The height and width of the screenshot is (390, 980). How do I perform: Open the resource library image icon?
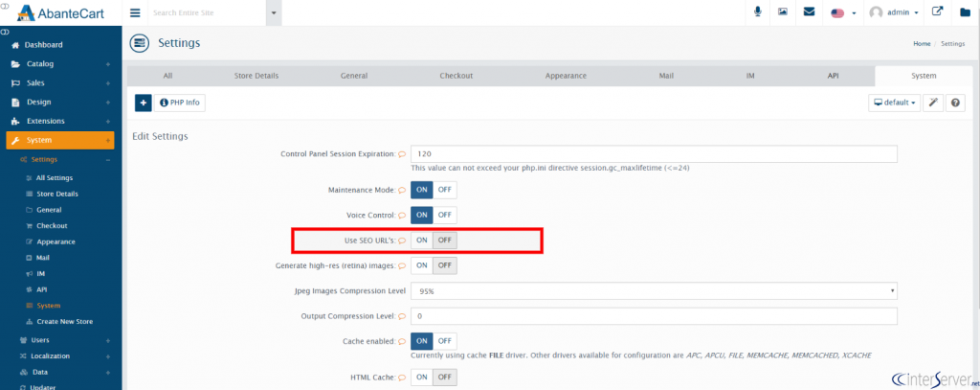783,11
